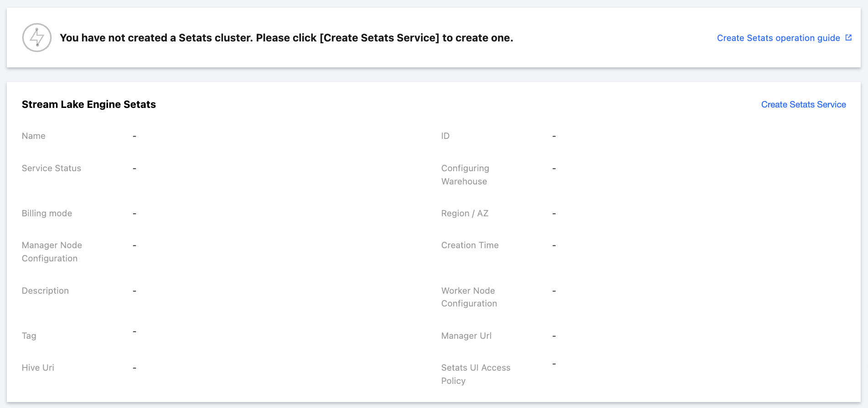
Task: Click the Region / AZ label
Action: click(465, 214)
